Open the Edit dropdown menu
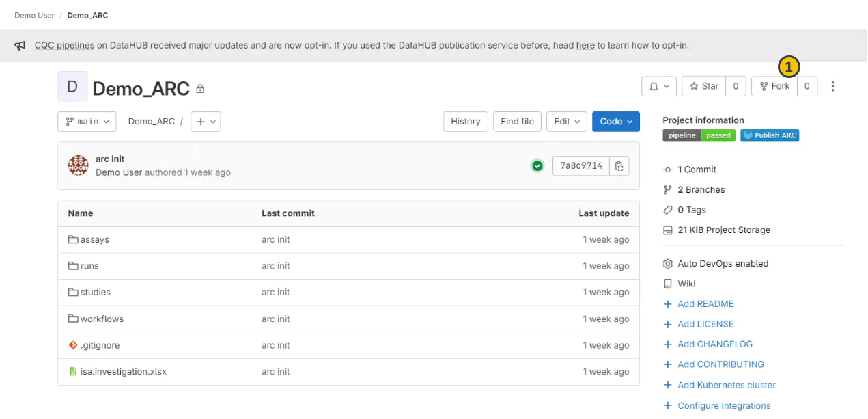This screenshot has height=419, width=868. pos(567,122)
